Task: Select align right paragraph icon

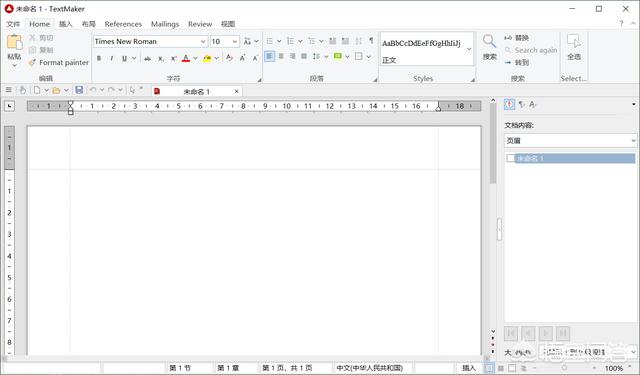Action: coord(292,56)
